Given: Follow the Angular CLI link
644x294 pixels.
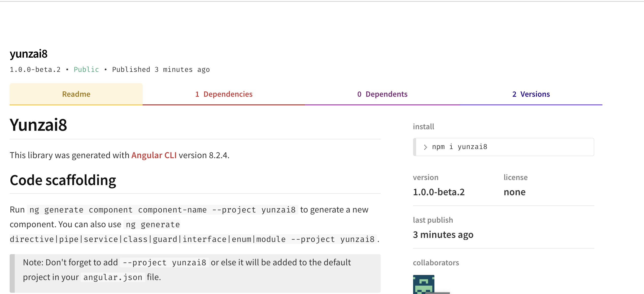Looking at the screenshot, I should (x=154, y=155).
